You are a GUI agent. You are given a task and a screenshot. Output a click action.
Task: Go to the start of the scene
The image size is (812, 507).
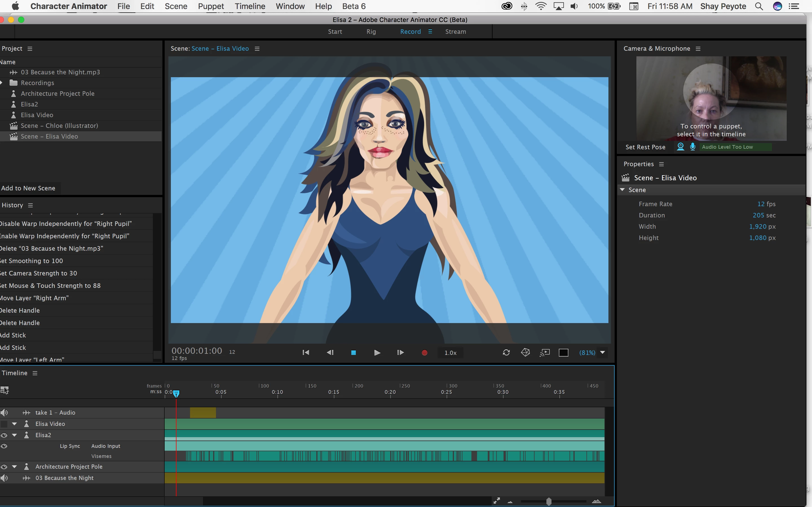point(306,352)
